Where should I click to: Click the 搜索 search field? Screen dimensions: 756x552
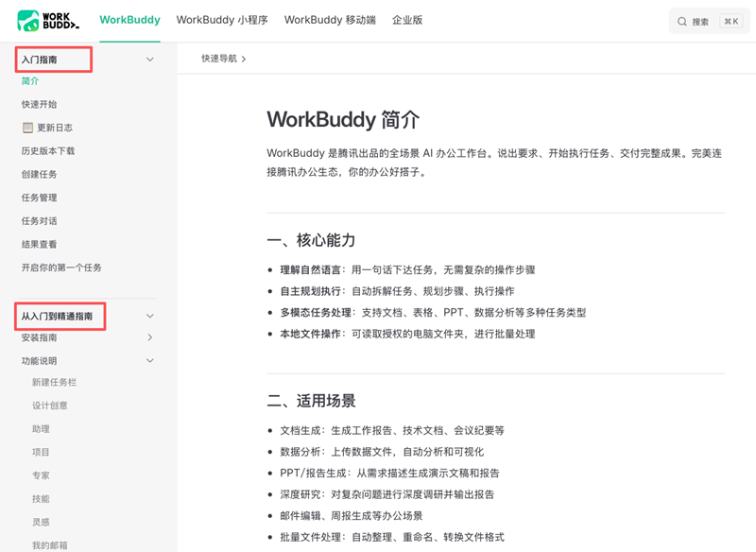point(710,21)
